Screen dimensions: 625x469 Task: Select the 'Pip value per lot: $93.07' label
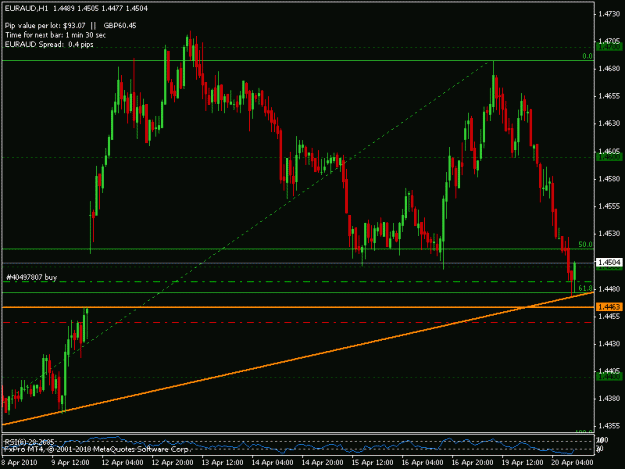(45, 26)
